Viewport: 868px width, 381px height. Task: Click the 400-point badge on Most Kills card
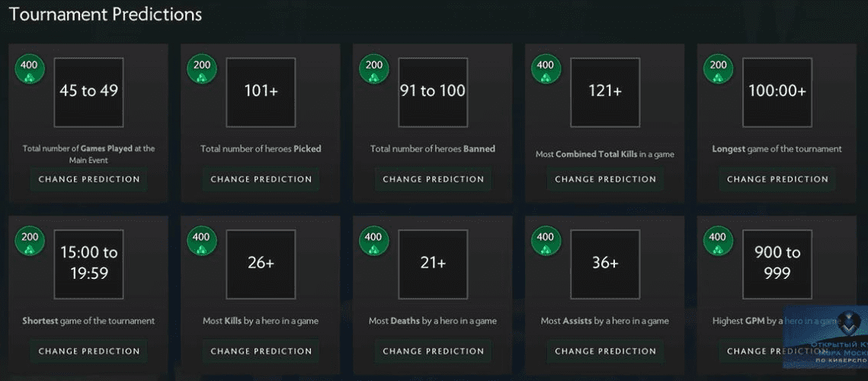click(x=202, y=241)
